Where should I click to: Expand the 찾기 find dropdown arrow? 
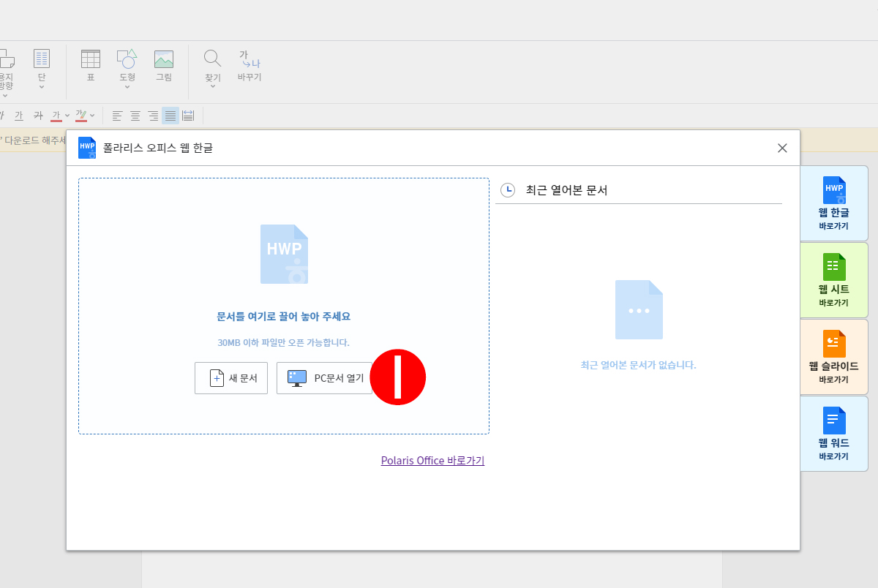(x=212, y=86)
